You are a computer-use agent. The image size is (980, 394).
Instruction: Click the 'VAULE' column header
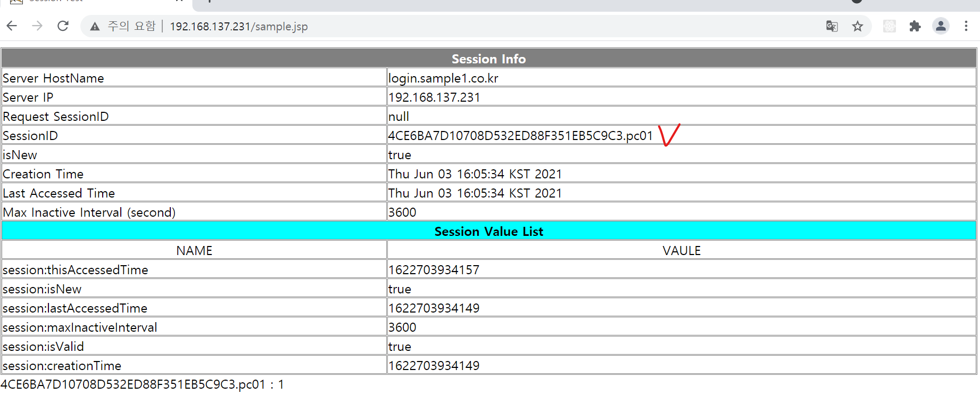tap(682, 251)
